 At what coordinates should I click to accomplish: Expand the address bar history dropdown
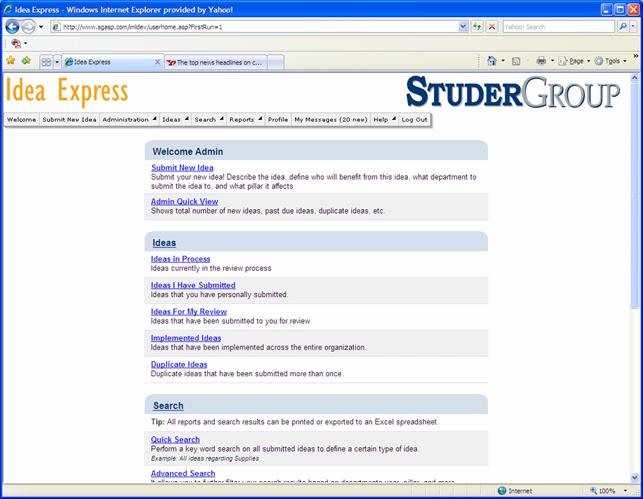[x=463, y=27]
